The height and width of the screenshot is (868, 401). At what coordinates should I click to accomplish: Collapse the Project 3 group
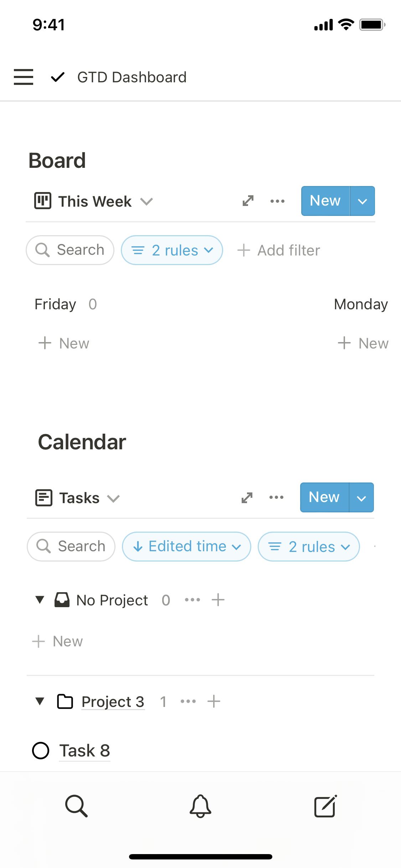click(40, 701)
